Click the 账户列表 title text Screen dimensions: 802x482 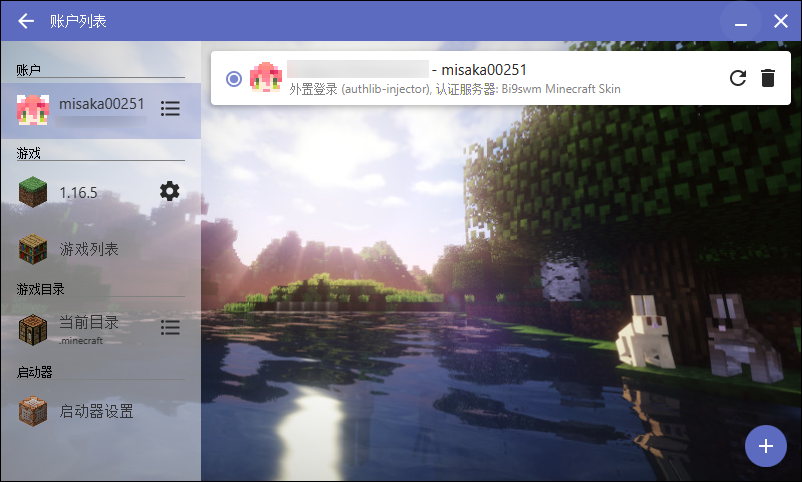78,21
